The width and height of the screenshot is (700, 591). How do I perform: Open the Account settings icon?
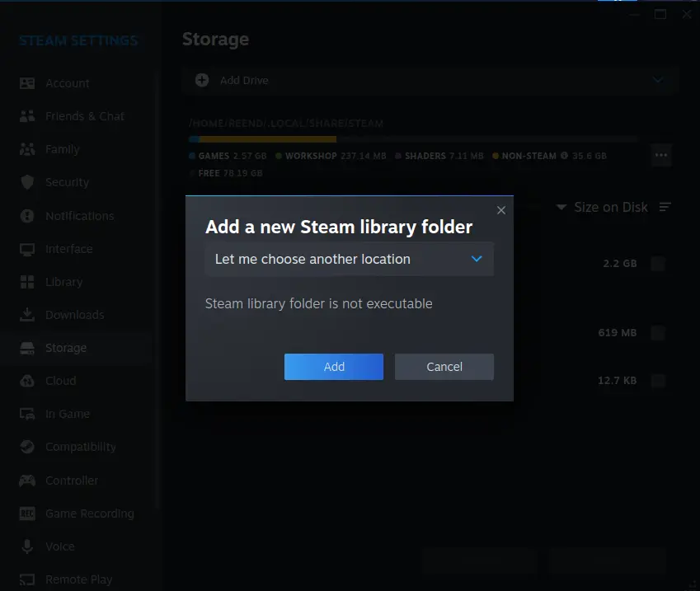point(27,83)
